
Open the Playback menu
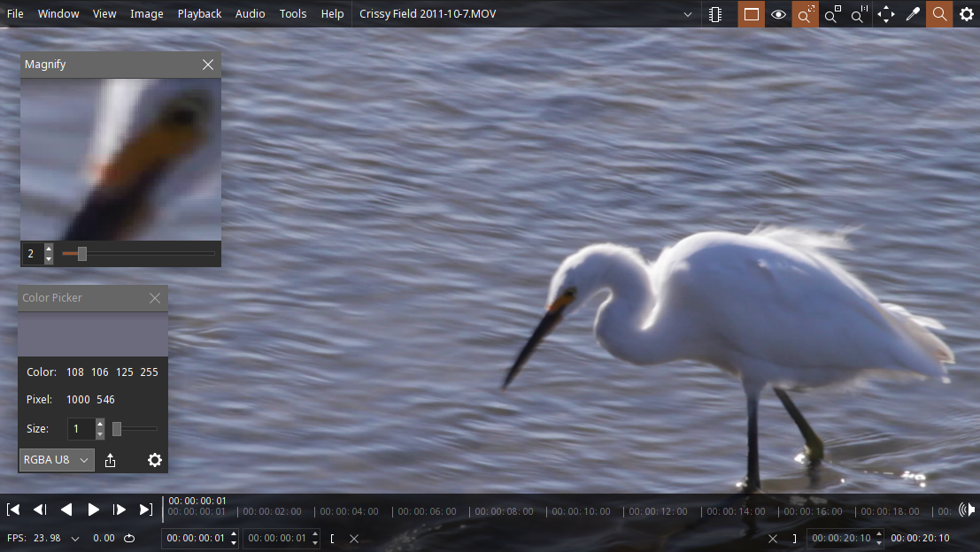199,14
